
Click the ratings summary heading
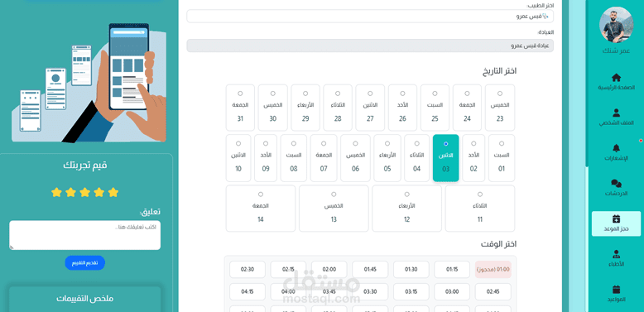pyautogui.click(x=85, y=299)
